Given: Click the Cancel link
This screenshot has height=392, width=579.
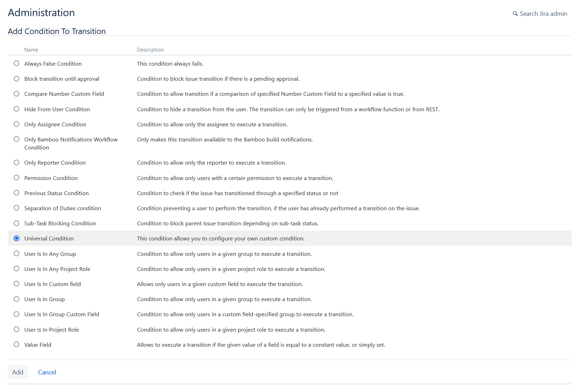Looking at the screenshot, I should click(47, 372).
